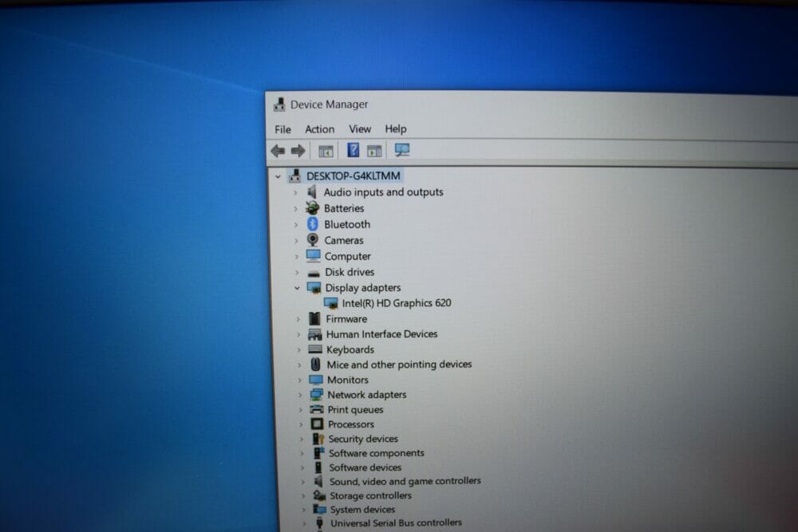Viewport: 798px width, 532px height.
Task: Select the Software components label
Action: (x=376, y=453)
